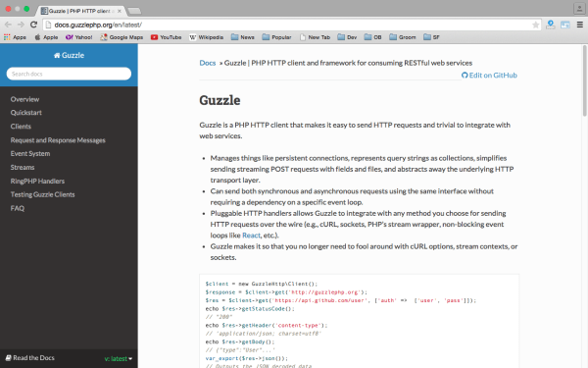Click the Edit on GitHub link
588x368 pixels.
(489, 76)
